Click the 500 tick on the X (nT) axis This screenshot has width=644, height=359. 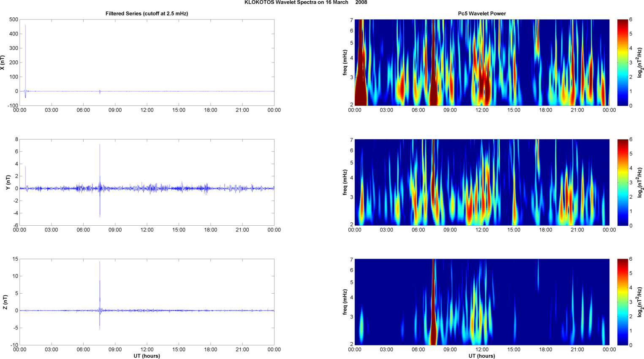[x=14, y=19]
